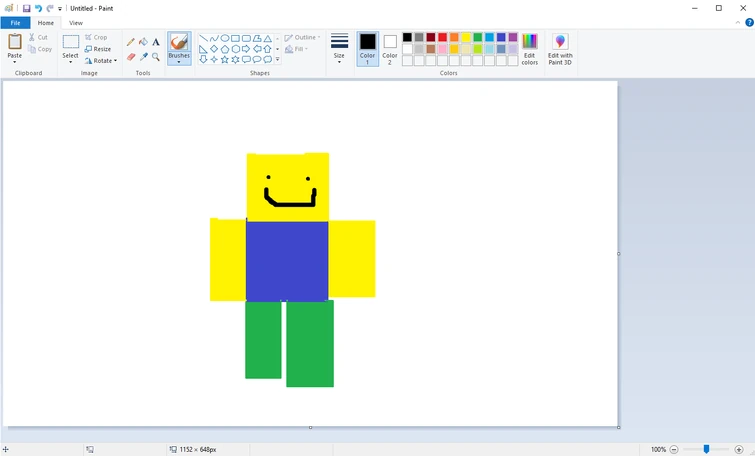The height and width of the screenshot is (456, 755).
Task: Choose the Hexagon shape
Action: [235, 49]
